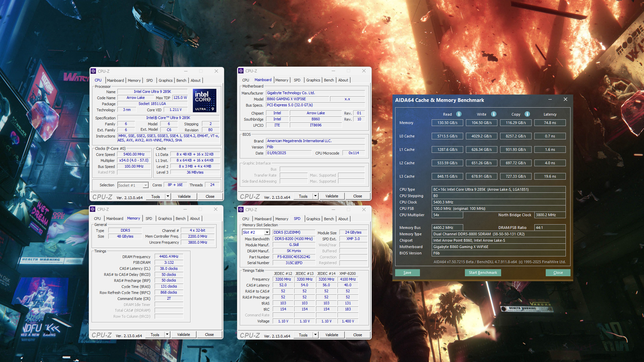644x362 pixels.
Task: Click Tools button in the Mainboard tab window
Action: [303, 196]
